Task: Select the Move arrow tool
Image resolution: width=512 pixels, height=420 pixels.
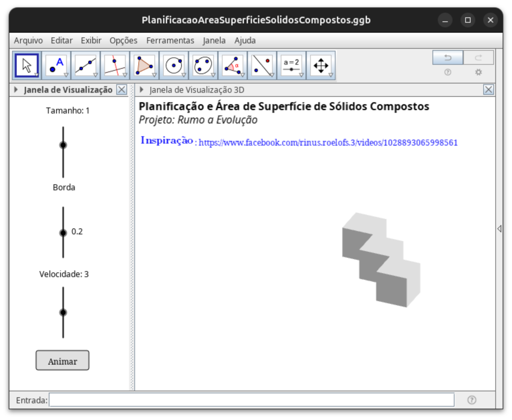Action: point(27,65)
